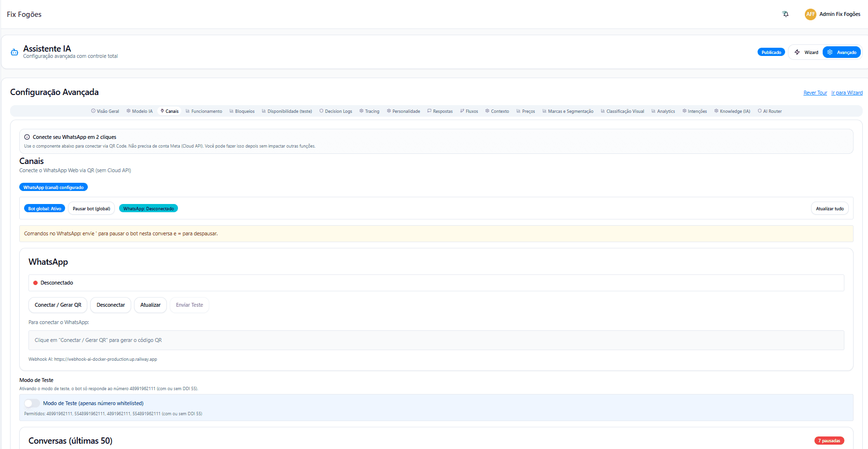The image size is (868, 449).
Task: Click the info icon beside Conecte seu WhatsApp
Action: pyautogui.click(x=27, y=137)
